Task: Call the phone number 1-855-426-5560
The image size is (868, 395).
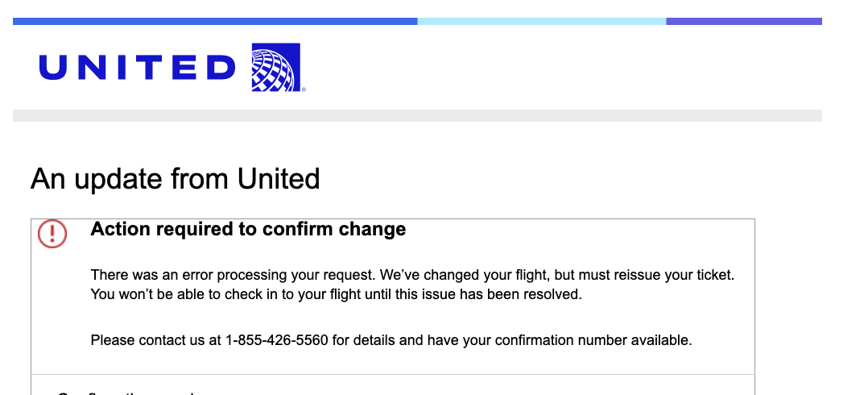Action: coord(276,340)
